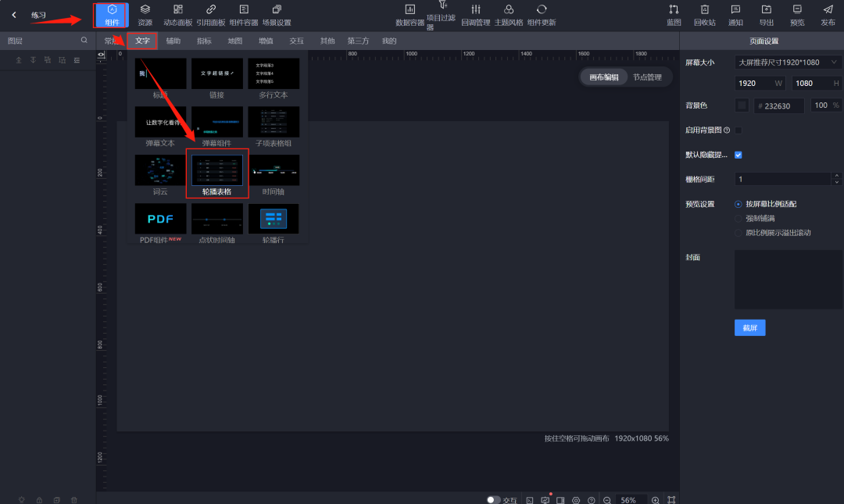This screenshot has height=504, width=844.
Task: Add the PDF组件 component
Action: click(160, 223)
